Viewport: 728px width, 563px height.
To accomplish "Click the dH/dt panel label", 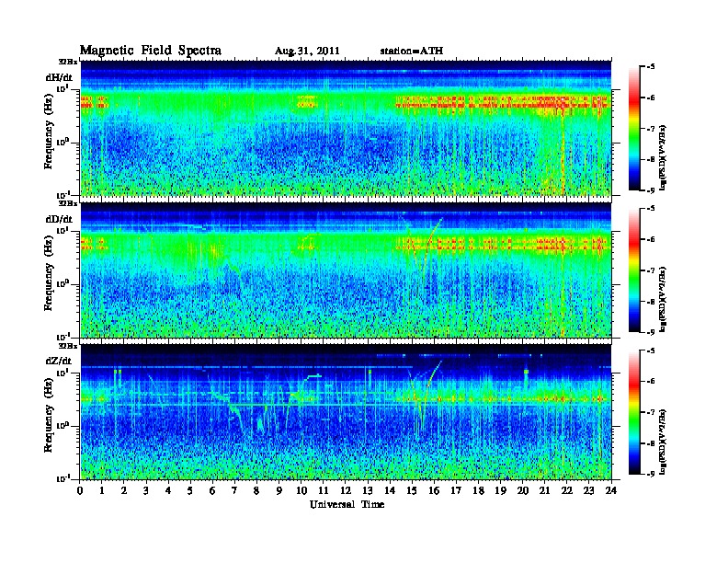I will pos(59,76).
